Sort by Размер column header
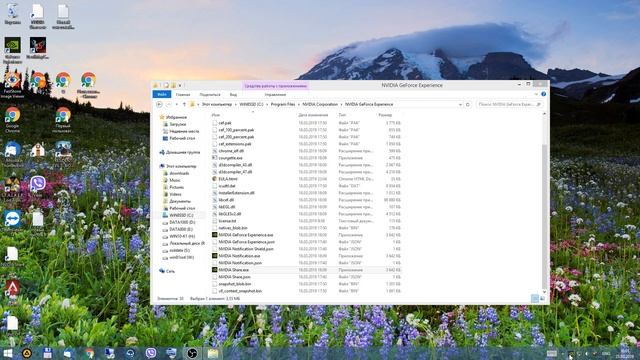The height and width of the screenshot is (360, 640). tap(385, 115)
